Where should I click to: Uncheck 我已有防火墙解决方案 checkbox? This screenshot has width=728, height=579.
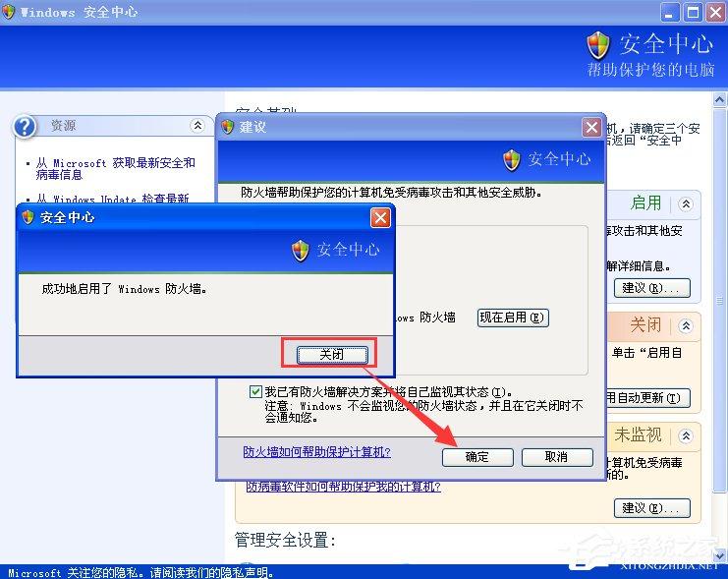[256, 391]
